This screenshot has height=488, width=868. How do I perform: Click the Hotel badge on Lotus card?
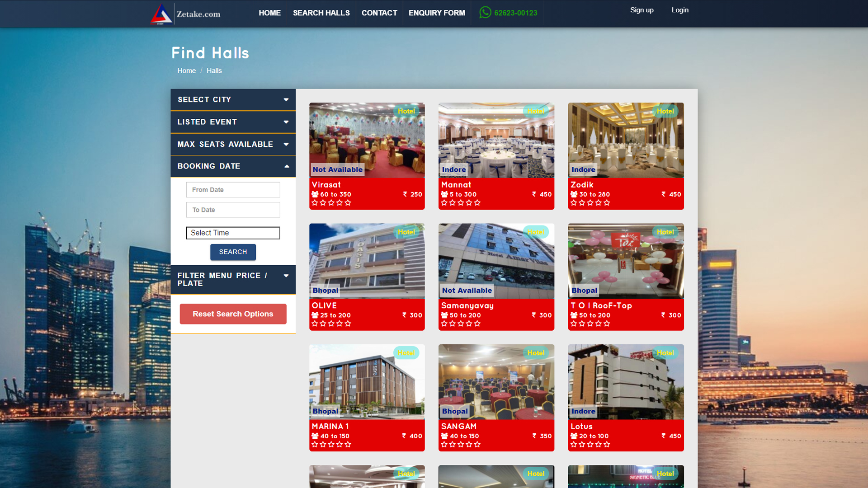665,353
